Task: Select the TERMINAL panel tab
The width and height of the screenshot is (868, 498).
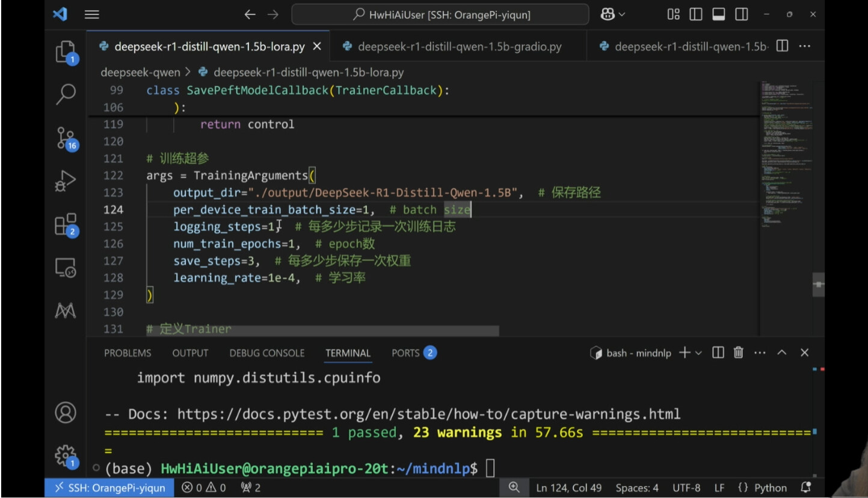Action: click(348, 353)
